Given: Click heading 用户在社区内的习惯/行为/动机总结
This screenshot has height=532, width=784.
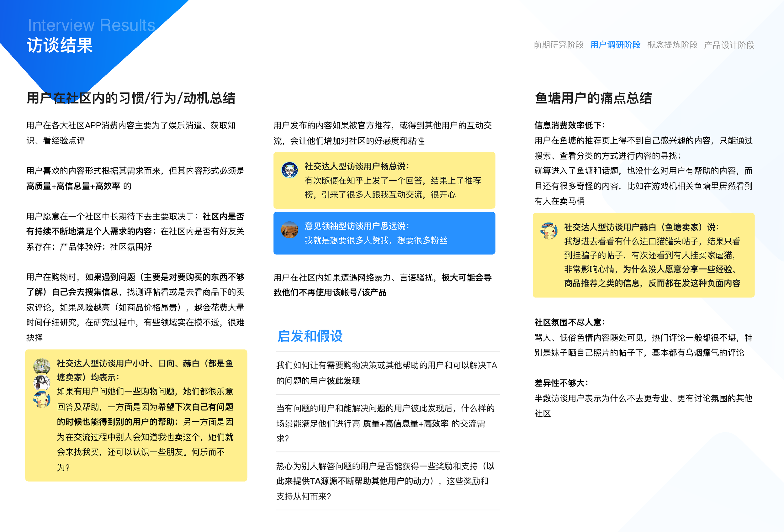Looking at the screenshot, I should [x=131, y=98].
